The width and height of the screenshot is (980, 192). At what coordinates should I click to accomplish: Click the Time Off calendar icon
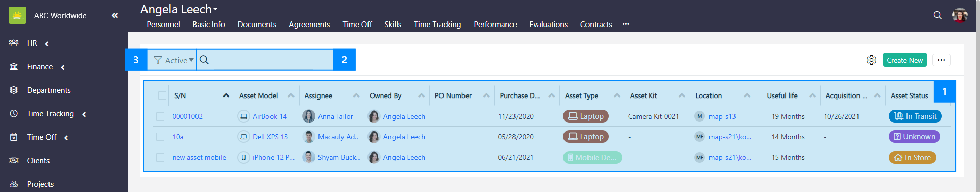coord(14,137)
